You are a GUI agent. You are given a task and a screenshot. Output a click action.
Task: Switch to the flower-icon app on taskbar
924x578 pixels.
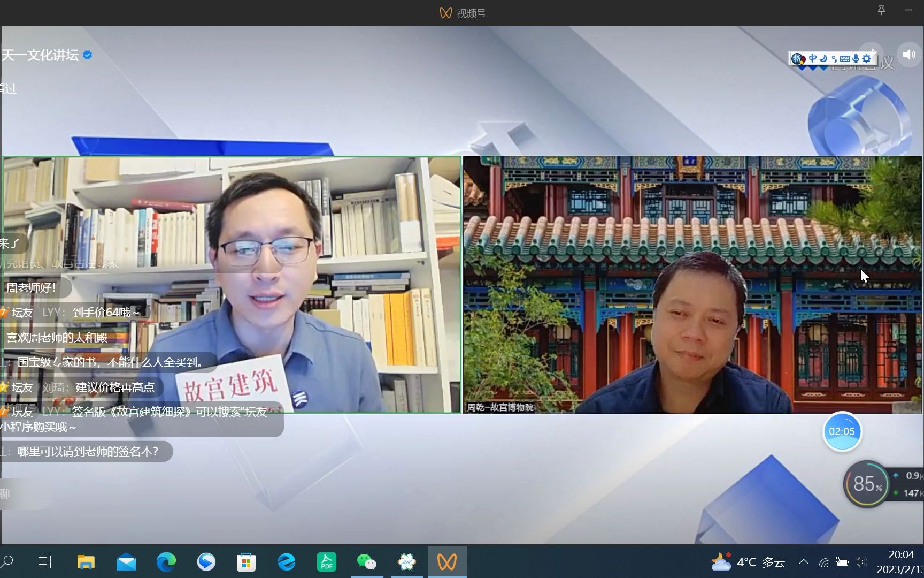pos(407,561)
